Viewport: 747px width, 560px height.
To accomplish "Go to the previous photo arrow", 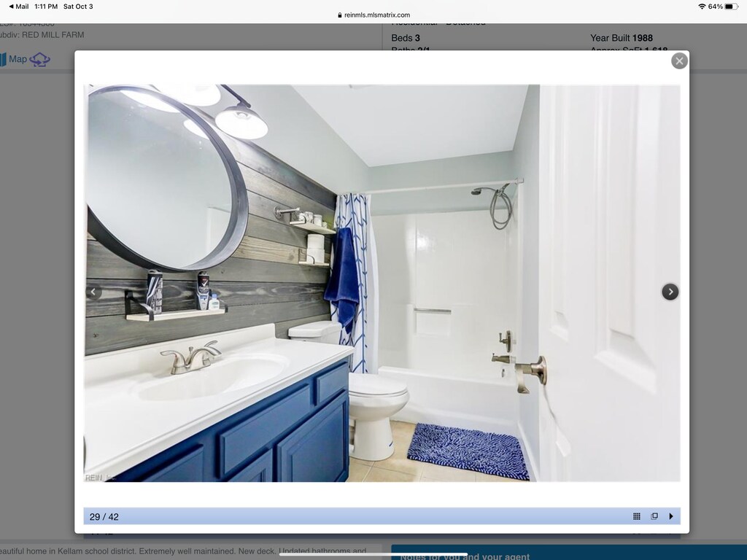I will point(93,292).
